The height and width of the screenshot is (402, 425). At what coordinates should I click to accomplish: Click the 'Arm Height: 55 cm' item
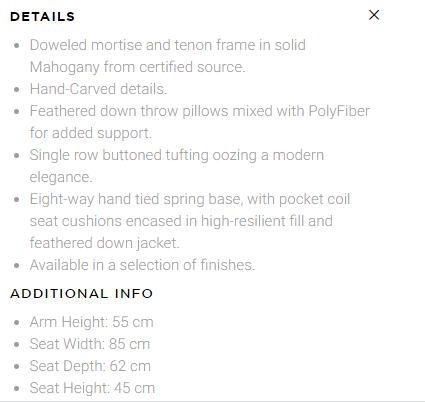click(x=91, y=322)
